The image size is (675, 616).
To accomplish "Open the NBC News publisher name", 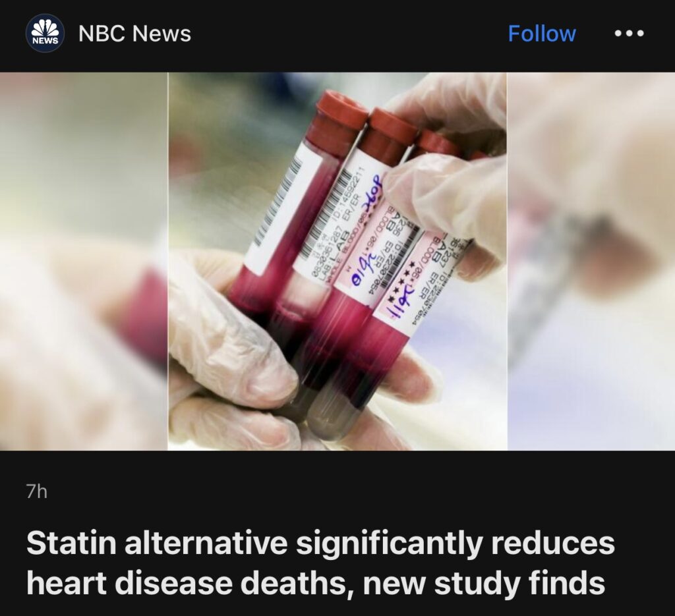I will point(134,33).
